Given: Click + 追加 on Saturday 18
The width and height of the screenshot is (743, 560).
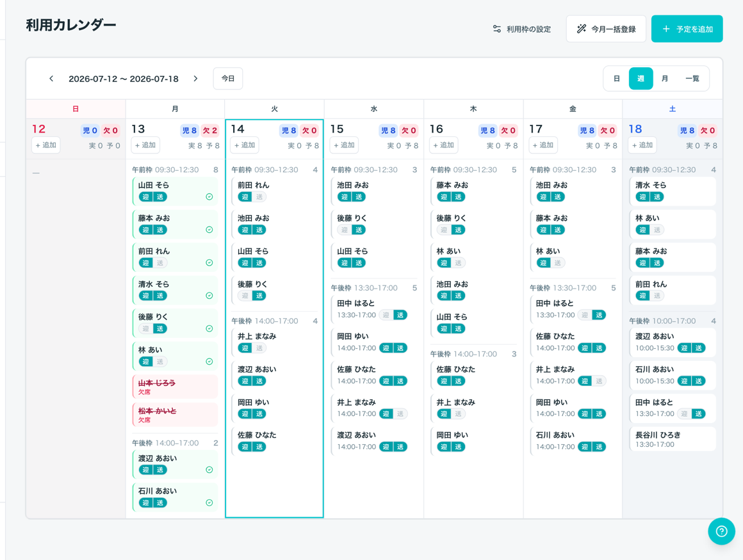Looking at the screenshot, I should [642, 145].
